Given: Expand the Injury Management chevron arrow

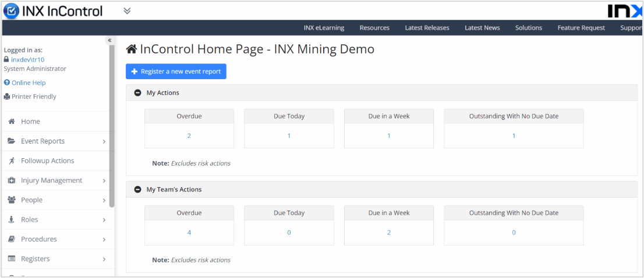Looking at the screenshot, I should point(104,181).
